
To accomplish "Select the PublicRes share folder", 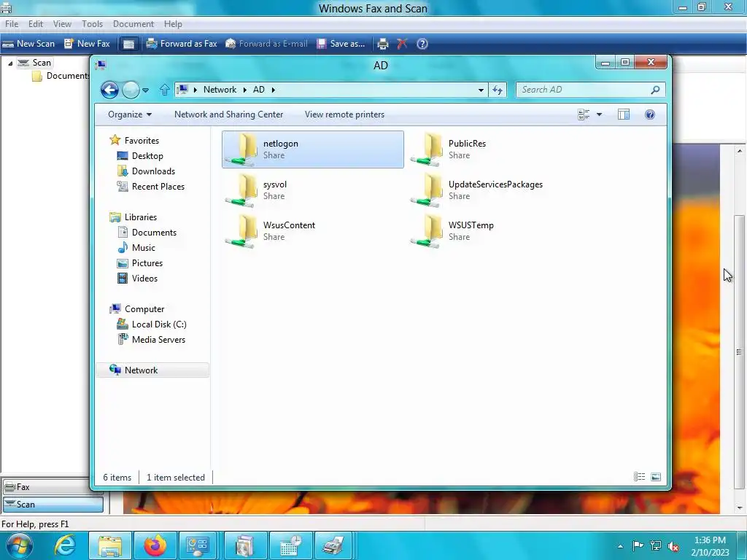I will point(498,149).
